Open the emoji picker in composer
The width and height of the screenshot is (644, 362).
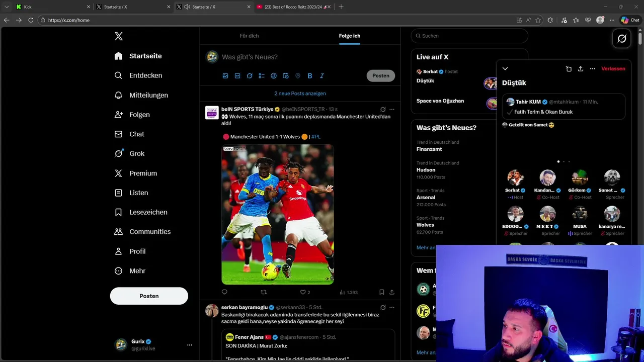pyautogui.click(x=274, y=76)
